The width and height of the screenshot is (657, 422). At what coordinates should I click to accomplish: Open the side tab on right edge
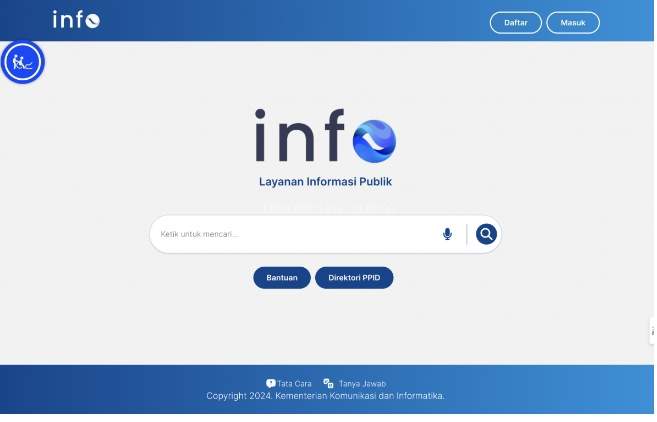pos(652,331)
